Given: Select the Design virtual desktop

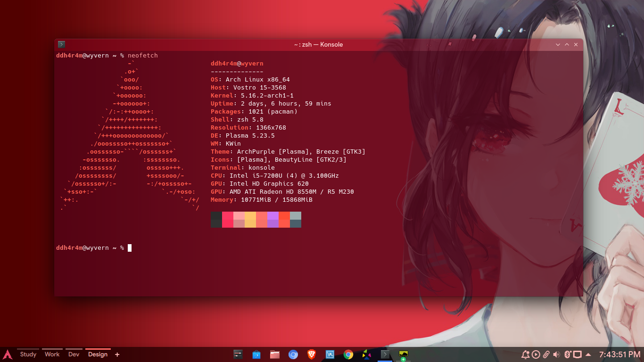Looking at the screenshot, I should click(x=98, y=354).
